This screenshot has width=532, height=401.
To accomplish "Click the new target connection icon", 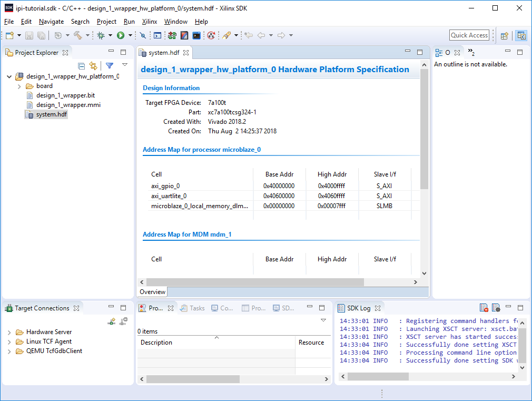I will coord(111,321).
